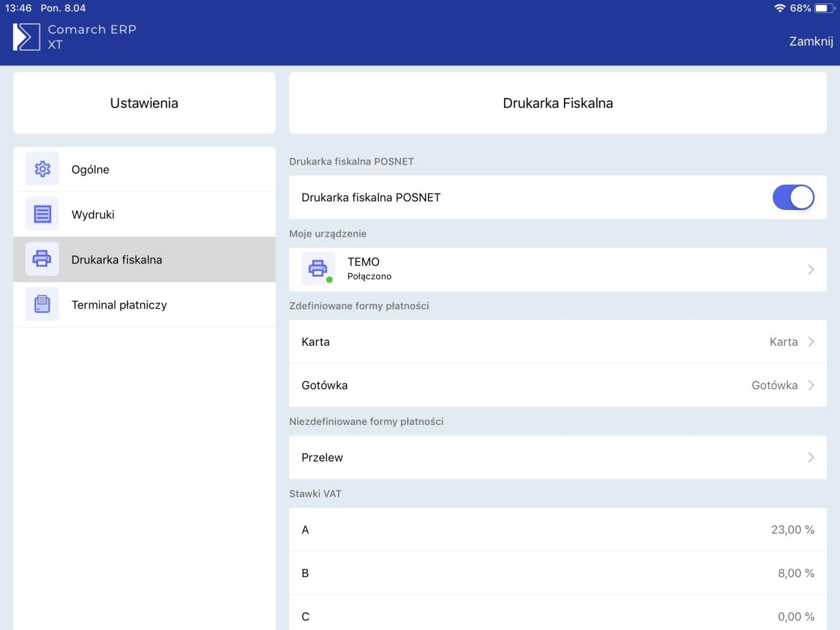Click the gear icon next to Ogólne
This screenshot has height=630, width=840.
(42, 169)
